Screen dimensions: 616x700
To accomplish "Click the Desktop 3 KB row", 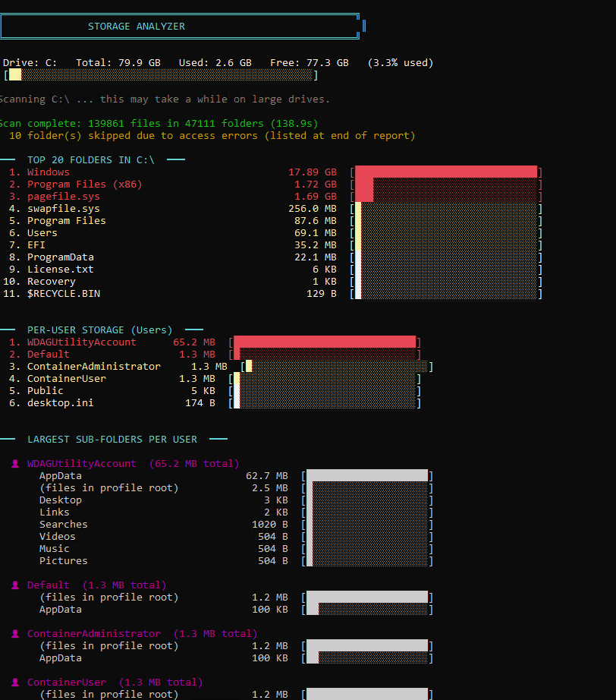I will (236, 500).
